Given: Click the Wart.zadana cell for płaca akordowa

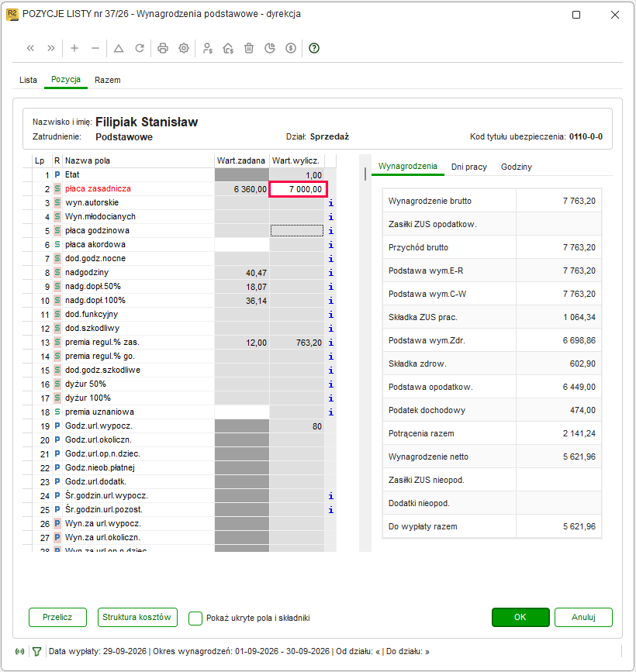Looking at the screenshot, I should 242,245.
